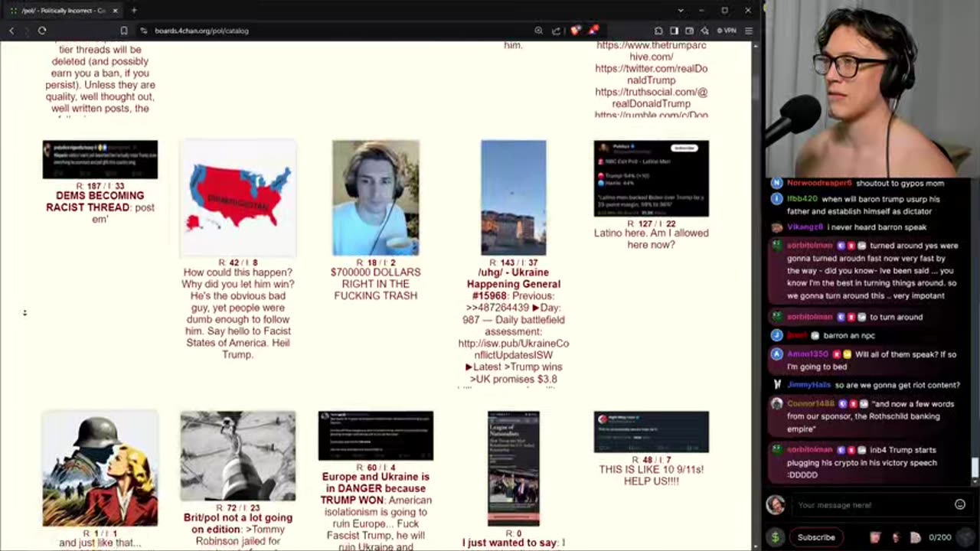Open the streamer with headphones thread thumbnail

(375, 197)
